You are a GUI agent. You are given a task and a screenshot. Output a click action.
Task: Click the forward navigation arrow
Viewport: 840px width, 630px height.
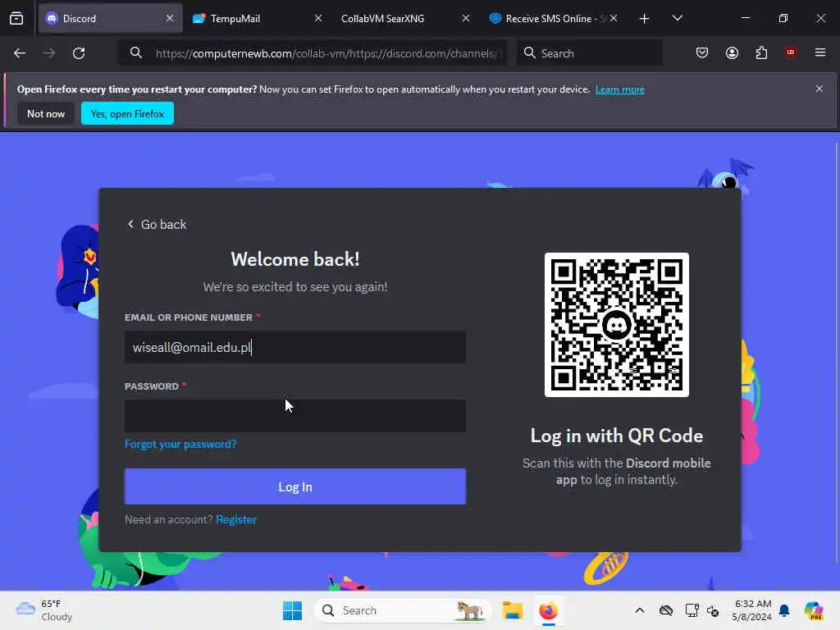(x=49, y=53)
